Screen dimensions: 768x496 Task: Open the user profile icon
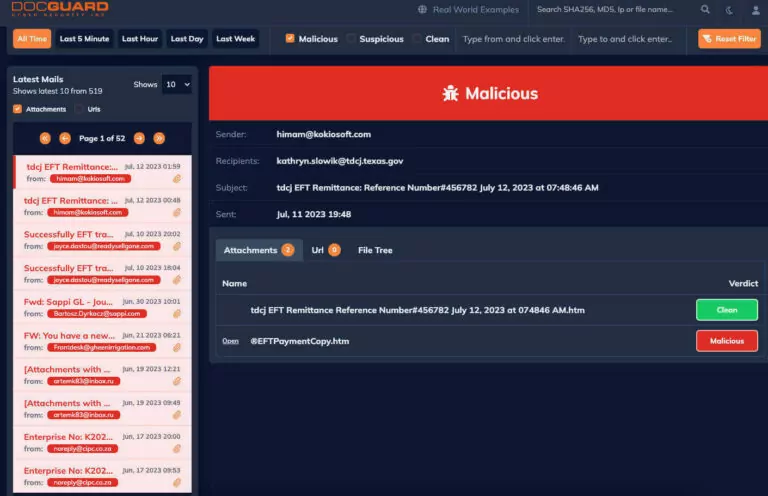tap(755, 10)
